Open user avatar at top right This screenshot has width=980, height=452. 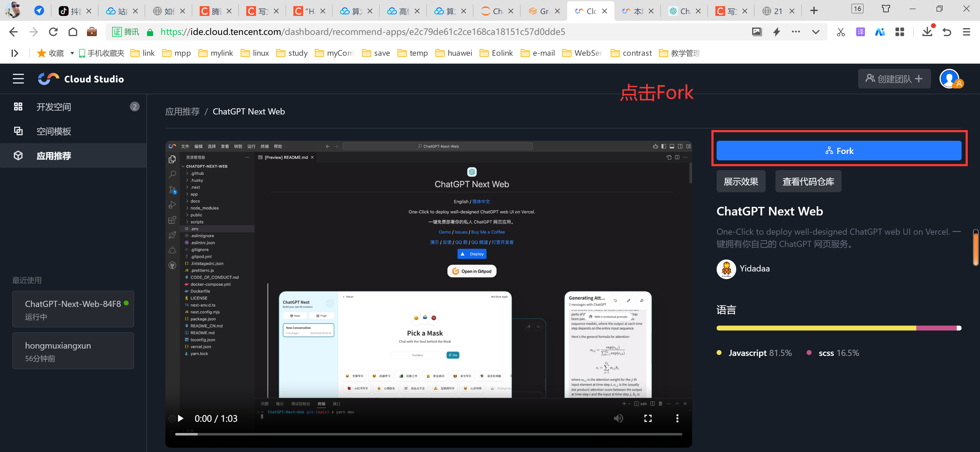(950, 79)
